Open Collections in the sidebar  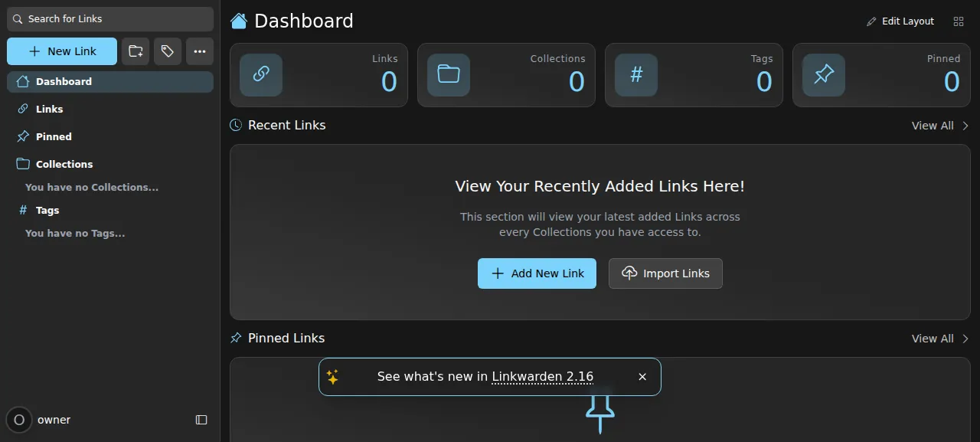pos(110,165)
